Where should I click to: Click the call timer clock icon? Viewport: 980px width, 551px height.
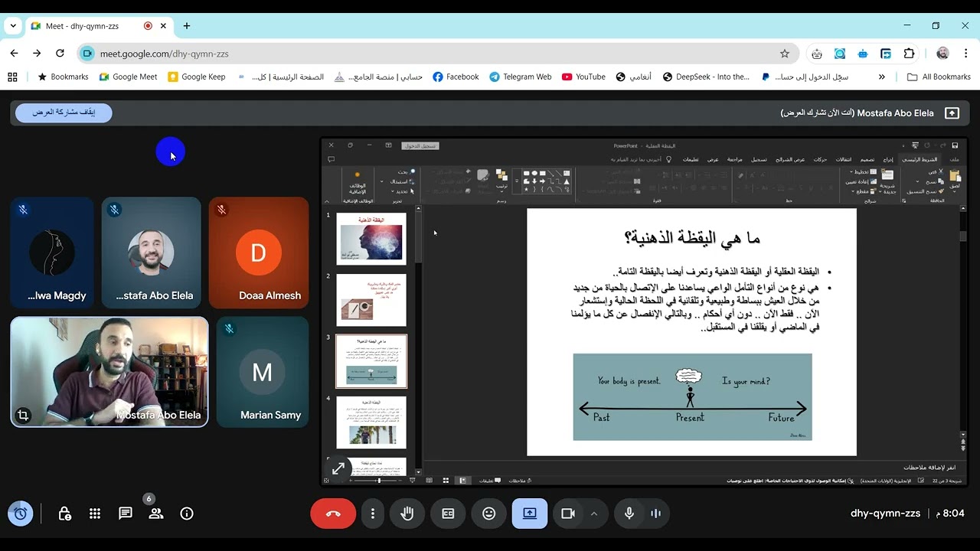click(21, 514)
